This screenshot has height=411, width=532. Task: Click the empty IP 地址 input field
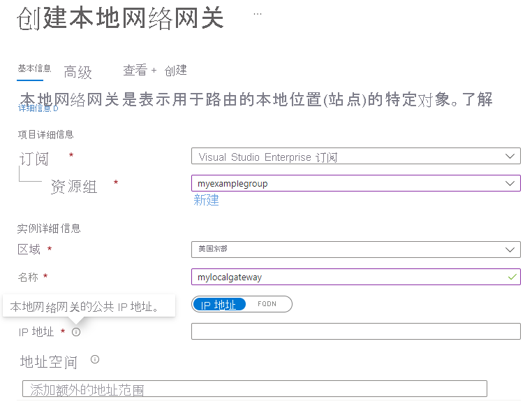(x=356, y=331)
